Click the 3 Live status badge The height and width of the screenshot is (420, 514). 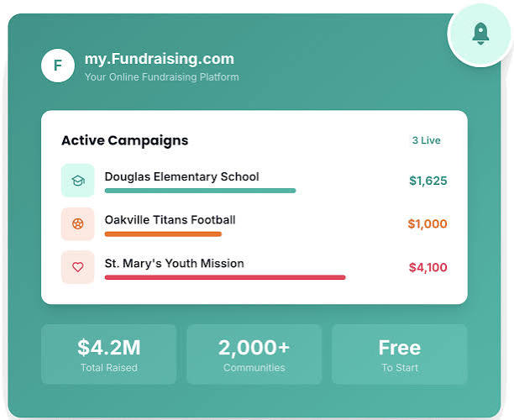(426, 140)
